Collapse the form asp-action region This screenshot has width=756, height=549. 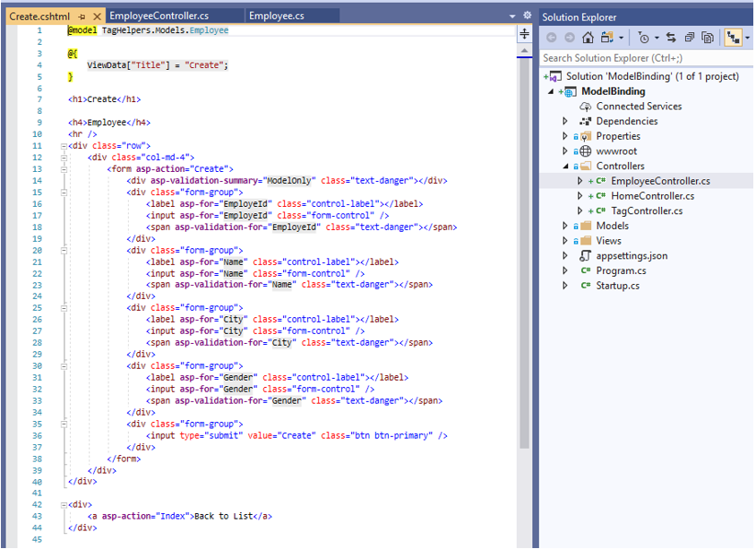[x=64, y=169]
